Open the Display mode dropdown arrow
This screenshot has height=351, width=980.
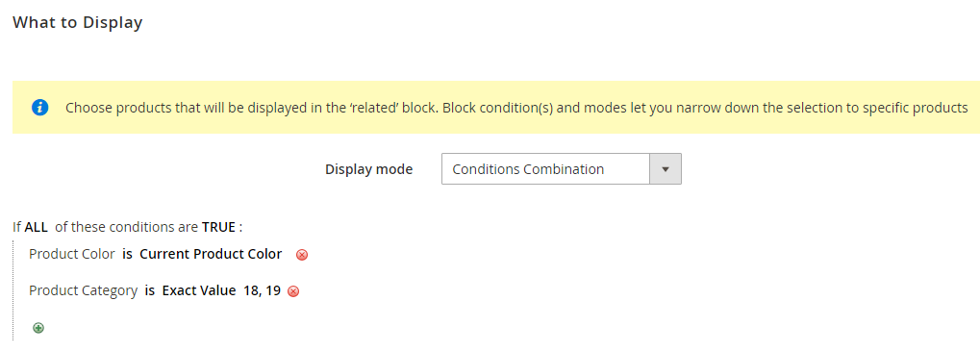coord(666,168)
